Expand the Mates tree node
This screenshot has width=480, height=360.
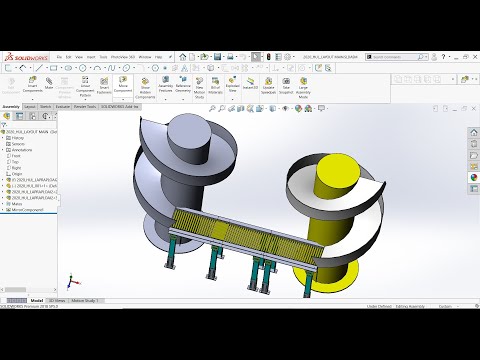pos(3,204)
